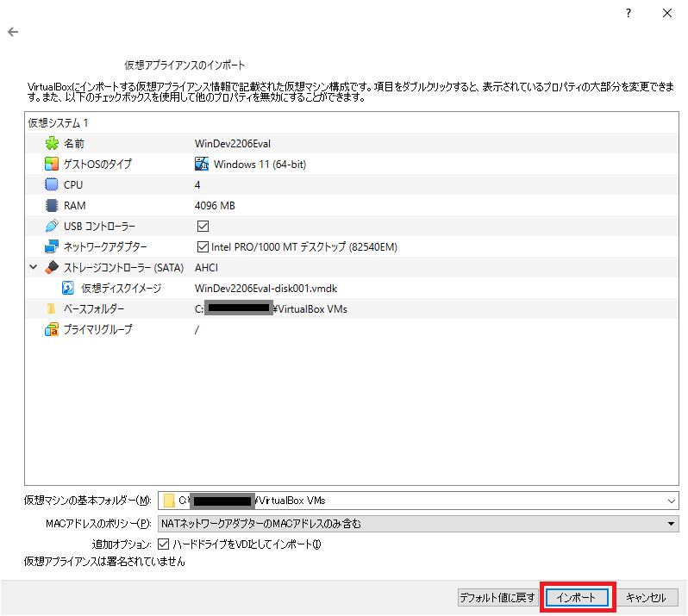
Task: Collapse the storage controller (SATA) row
Action: [x=34, y=266]
